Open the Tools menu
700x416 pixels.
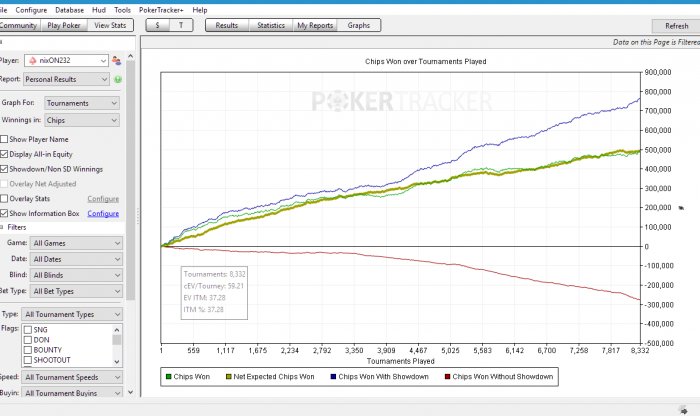122,10
